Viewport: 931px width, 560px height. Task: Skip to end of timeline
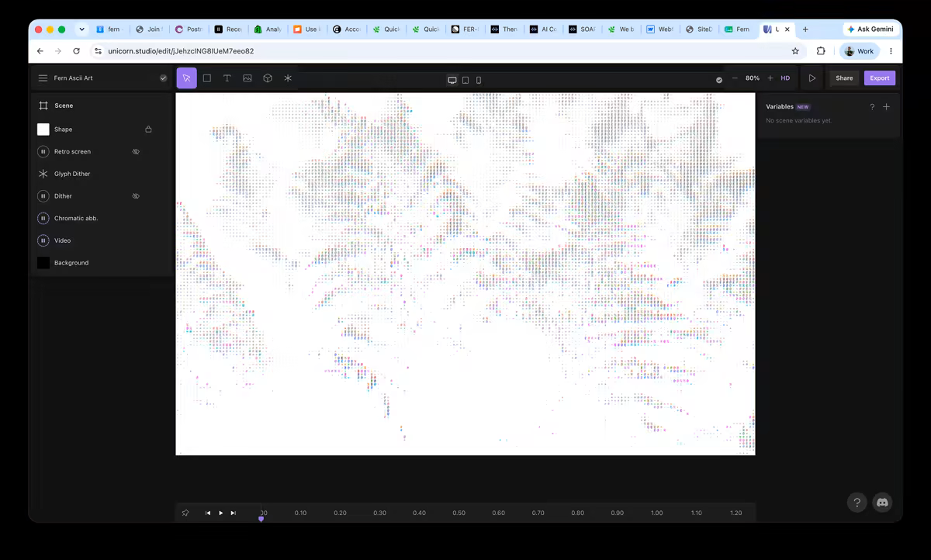click(233, 513)
